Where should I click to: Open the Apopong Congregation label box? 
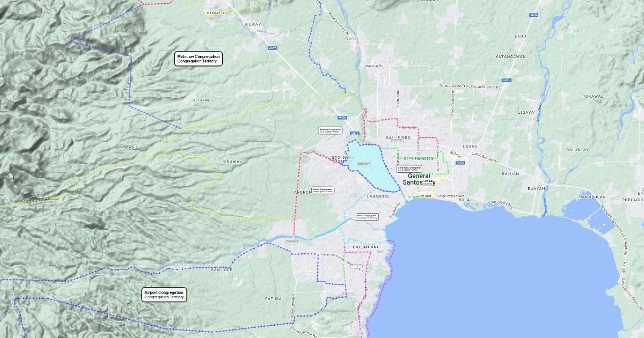tap(331, 130)
